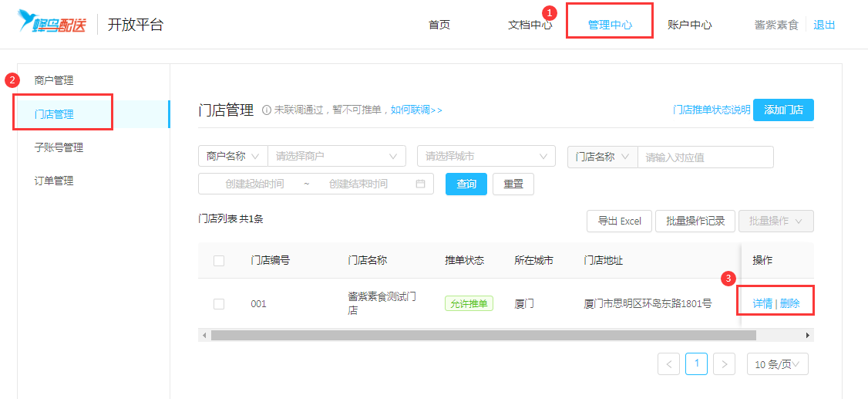Open the 请选择城市 dropdown
Screen dimensions: 868x399
tap(486, 157)
